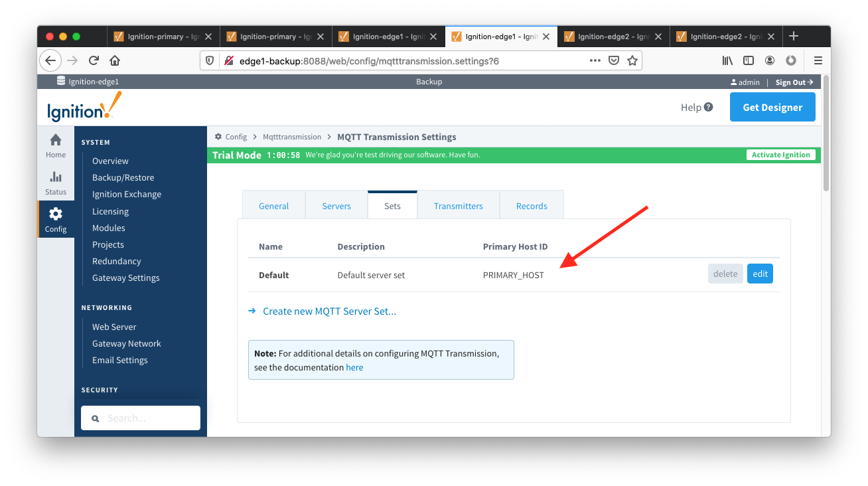
Task: Open Redundancy in sidebar
Action: click(x=117, y=261)
